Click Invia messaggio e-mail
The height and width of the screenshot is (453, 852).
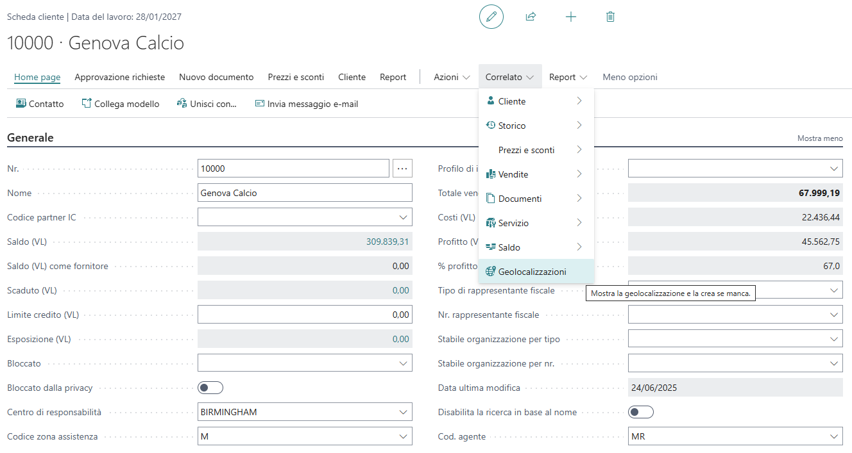[306, 104]
